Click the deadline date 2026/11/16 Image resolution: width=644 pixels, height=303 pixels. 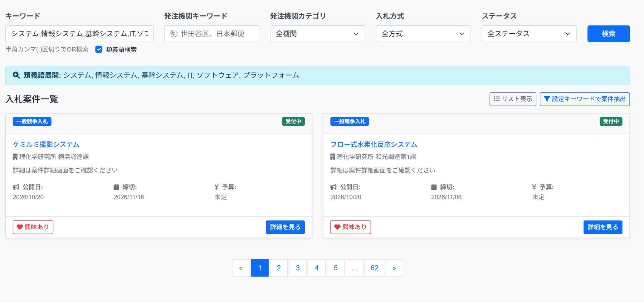pyautogui.click(x=129, y=197)
